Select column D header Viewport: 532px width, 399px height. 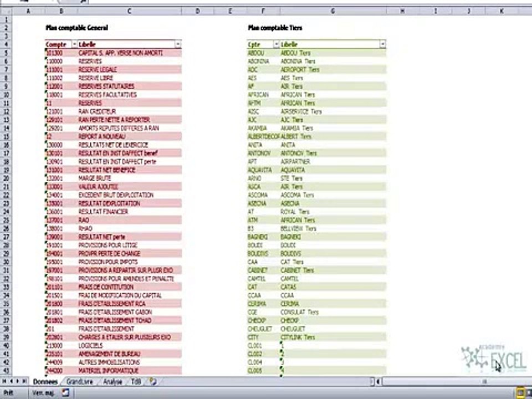(197, 11)
